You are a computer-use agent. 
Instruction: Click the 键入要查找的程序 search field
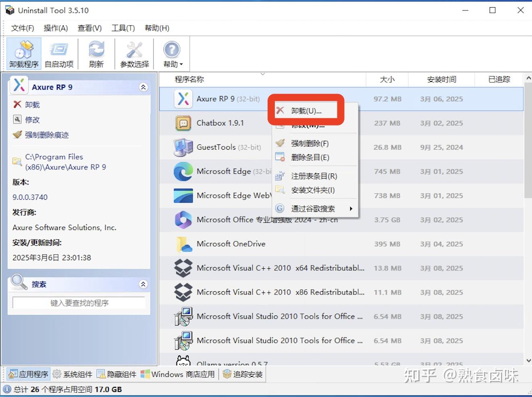click(79, 303)
